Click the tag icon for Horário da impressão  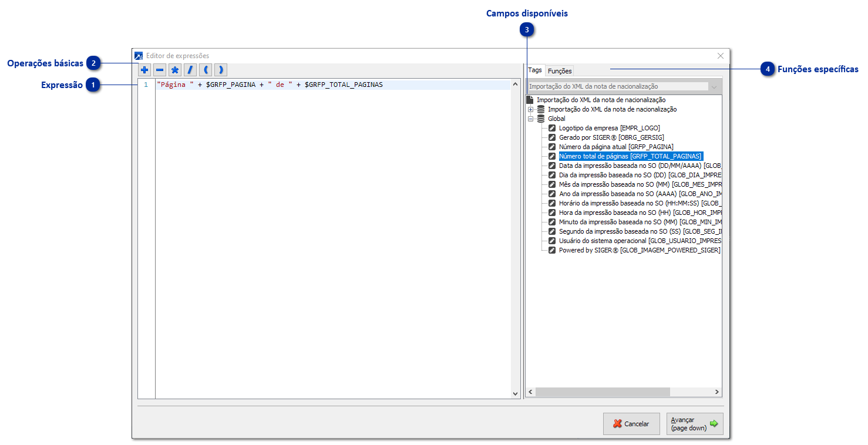click(x=552, y=203)
